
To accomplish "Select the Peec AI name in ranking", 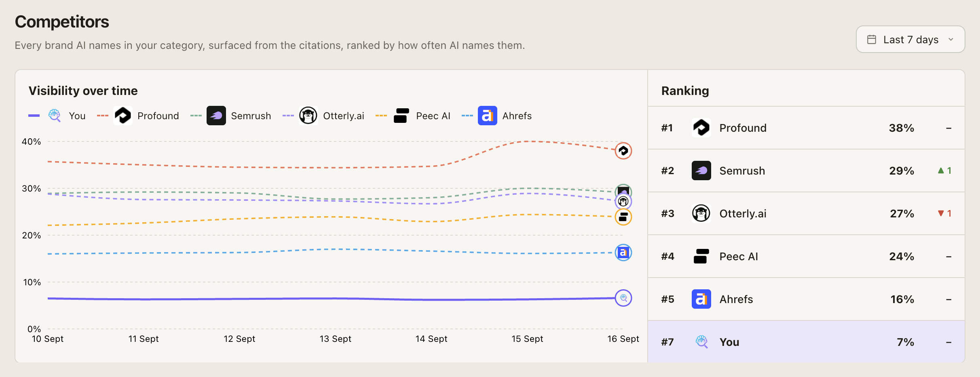I will 739,257.
